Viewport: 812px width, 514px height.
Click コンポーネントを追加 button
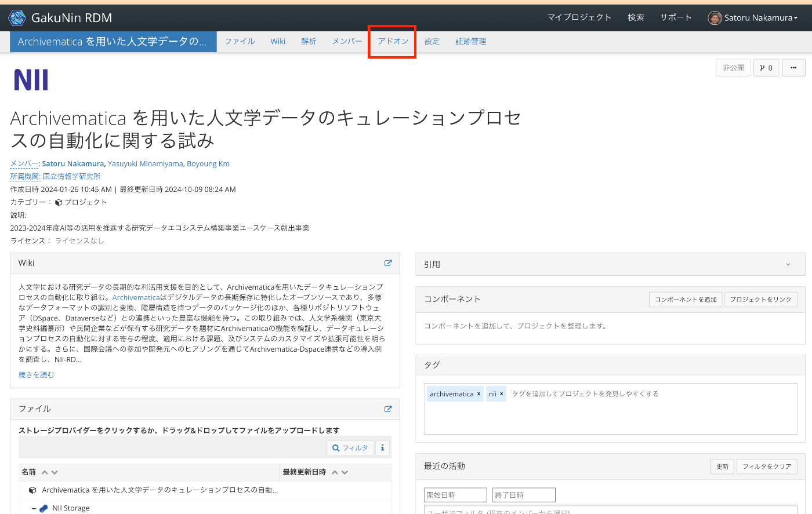pyautogui.click(x=686, y=300)
